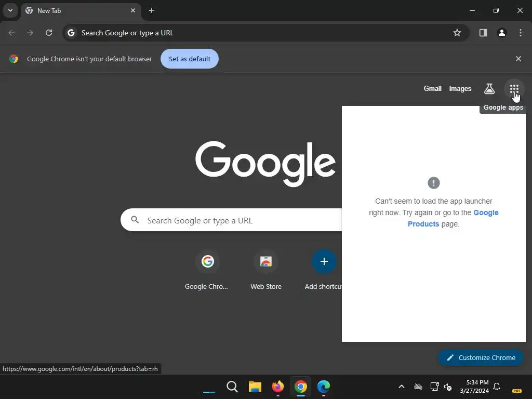The width and height of the screenshot is (532, 399).
Task: Click Set as default button
Action: tap(189, 59)
